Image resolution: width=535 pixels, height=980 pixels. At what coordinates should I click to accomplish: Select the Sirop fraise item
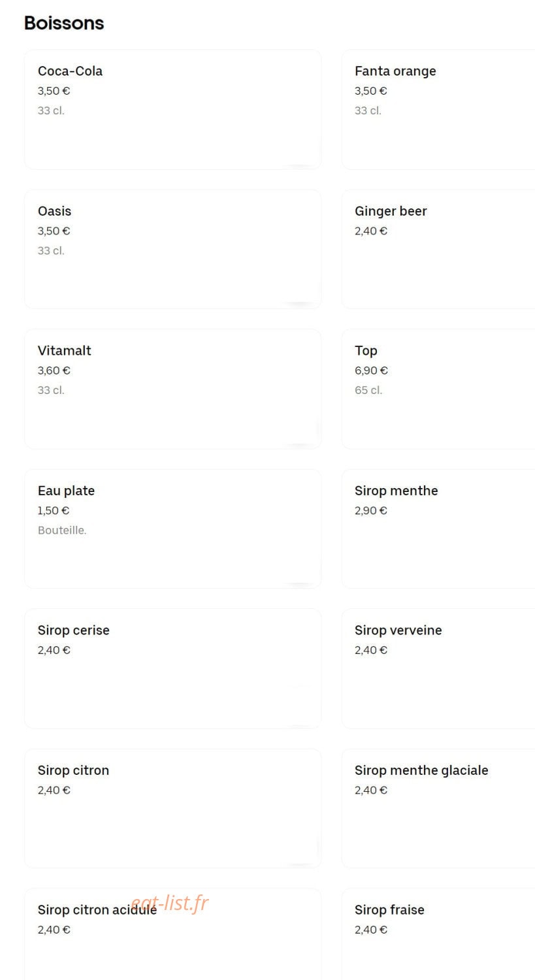(x=438, y=934)
